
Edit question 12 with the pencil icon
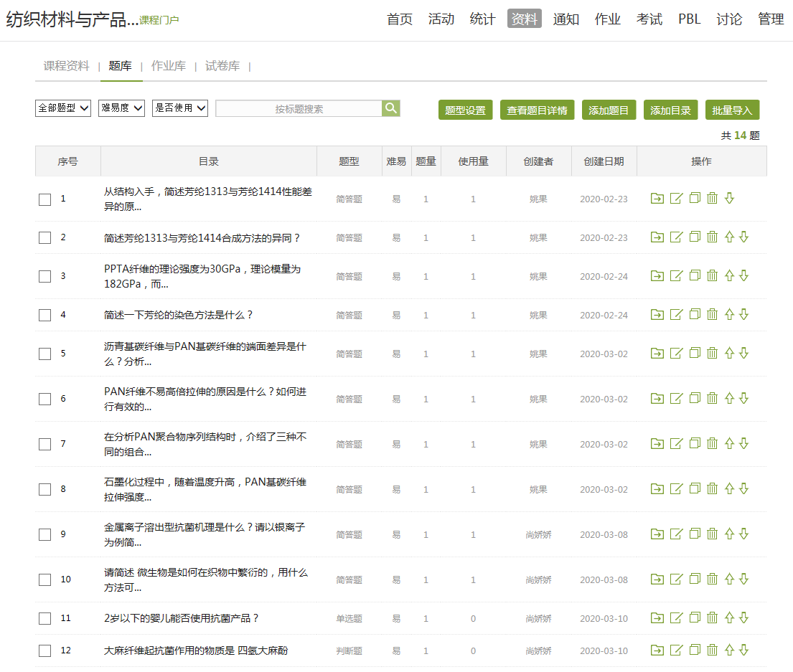point(676,650)
